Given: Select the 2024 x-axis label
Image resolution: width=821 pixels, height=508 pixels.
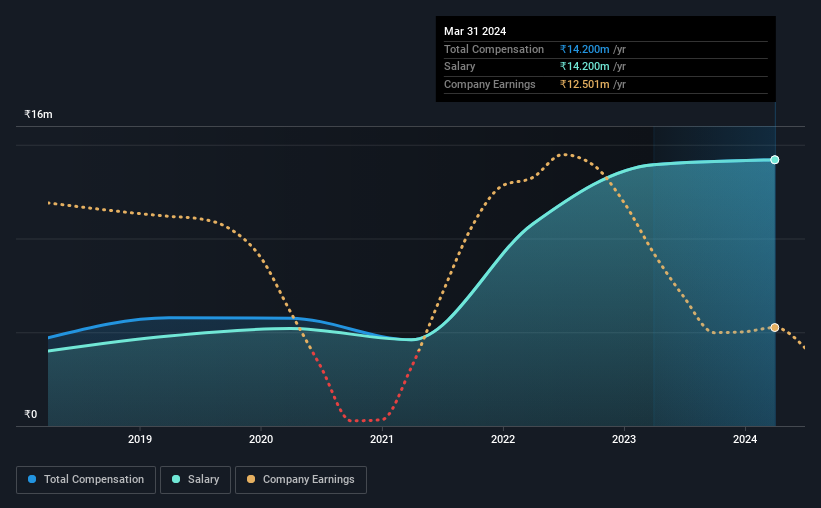Looking at the screenshot, I should pos(745,439).
